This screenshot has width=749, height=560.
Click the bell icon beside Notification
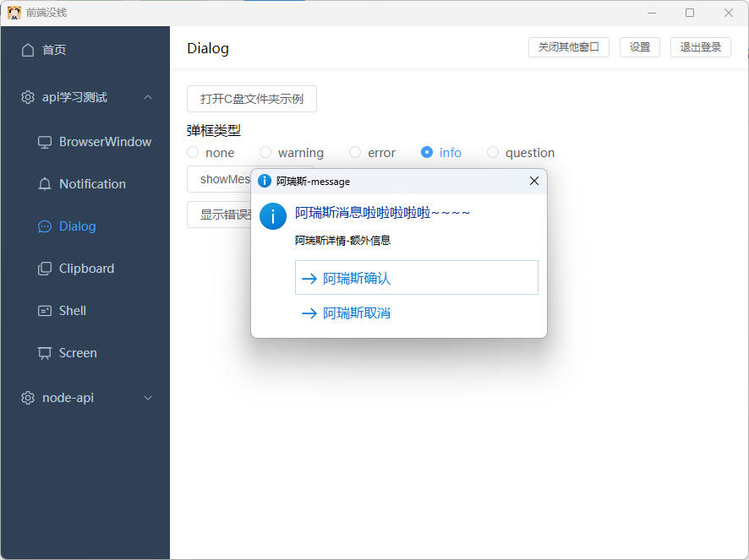click(x=45, y=184)
